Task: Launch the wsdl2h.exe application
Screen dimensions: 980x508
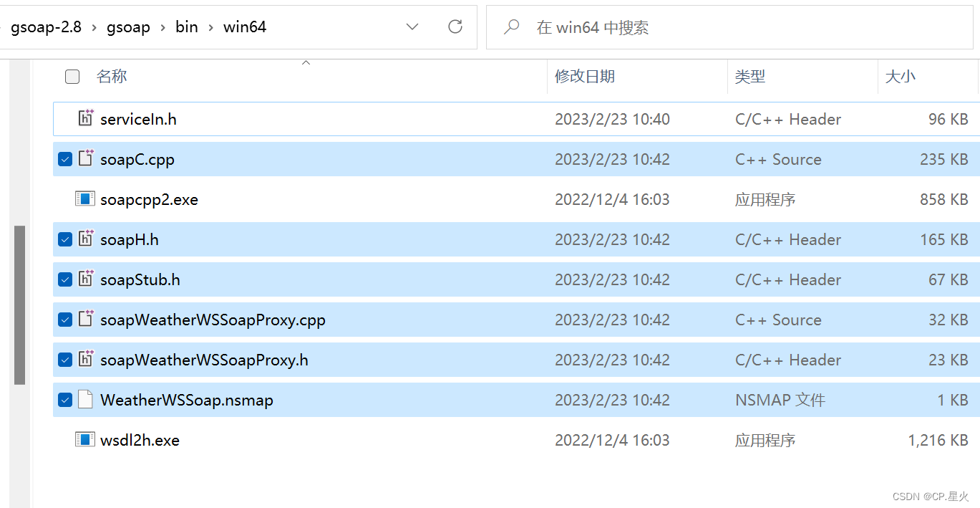Action: 85,440
